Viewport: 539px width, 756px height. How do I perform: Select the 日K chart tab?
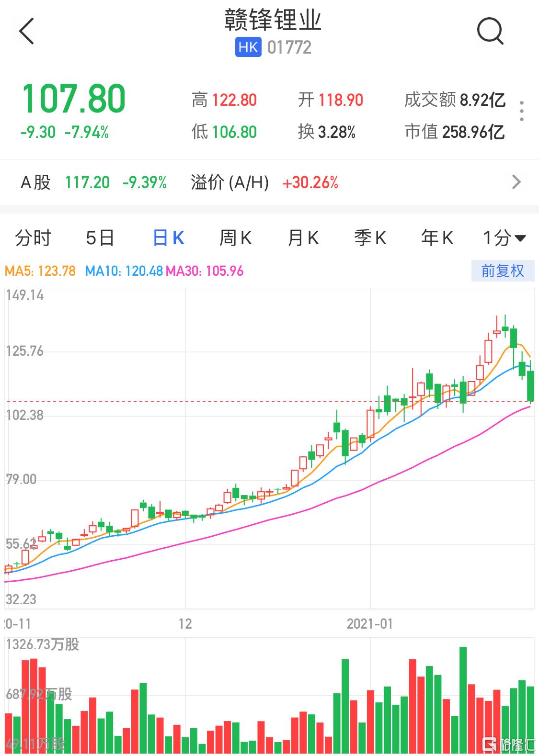(x=169, y=238)
